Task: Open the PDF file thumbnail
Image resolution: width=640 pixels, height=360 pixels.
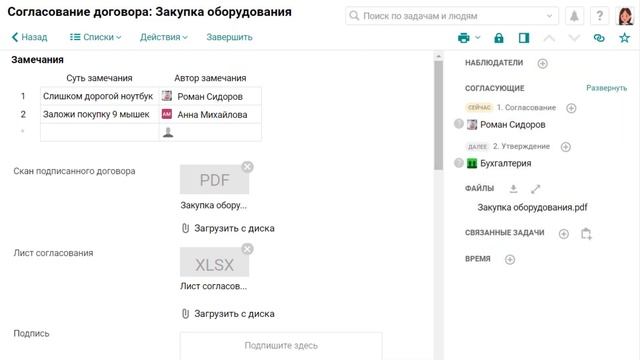Action: click(214, 180)
